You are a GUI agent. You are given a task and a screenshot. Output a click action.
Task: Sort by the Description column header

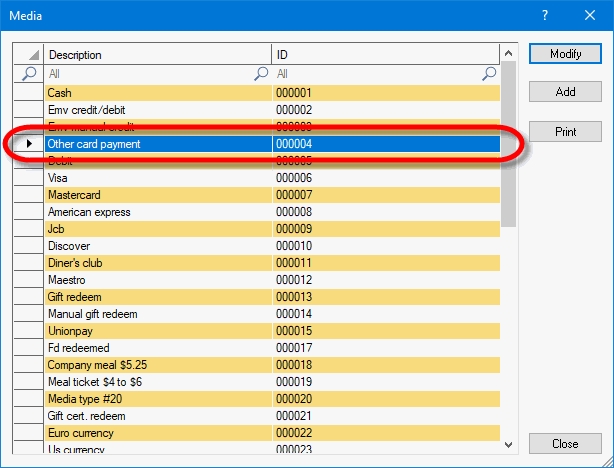(158, 55)
